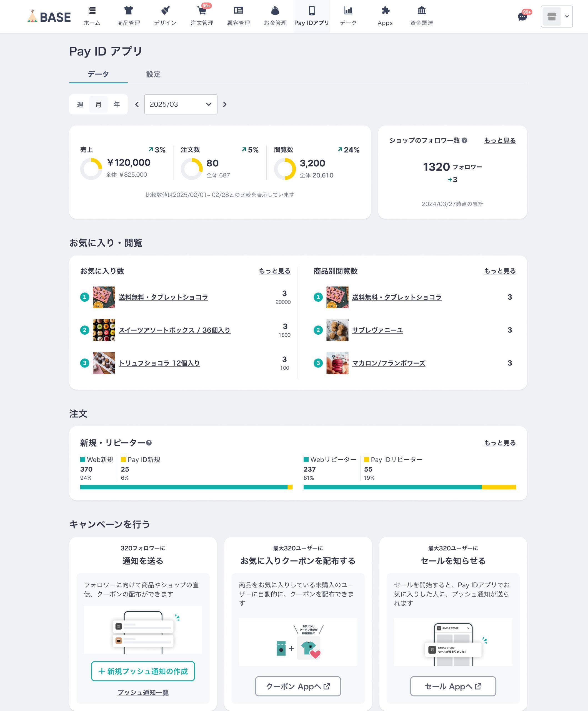The width and height of the screenshot is (588, 711).
Task: Click スイーツアソートボックス product thumbnail
Action: pyautogui.click(x=104, y=330)
